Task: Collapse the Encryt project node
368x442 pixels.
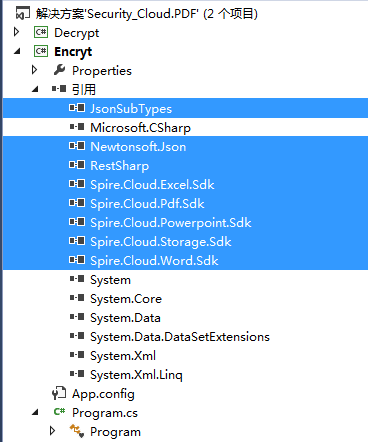Action: pos(17,51)
